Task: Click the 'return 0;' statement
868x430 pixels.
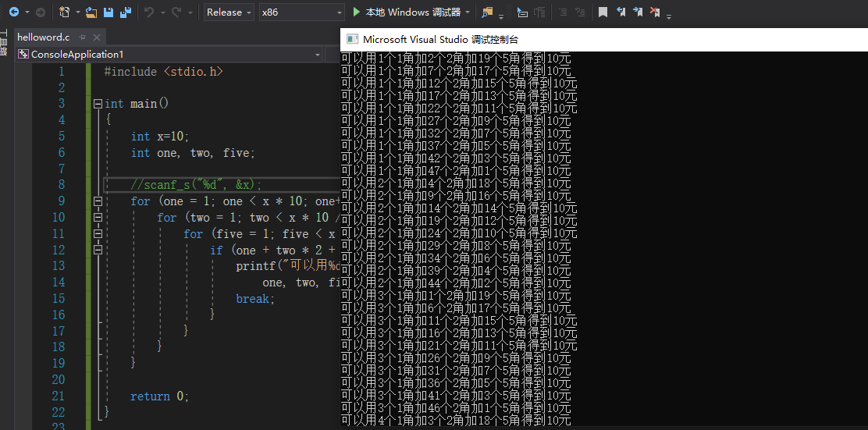Action: pos(159,396)
